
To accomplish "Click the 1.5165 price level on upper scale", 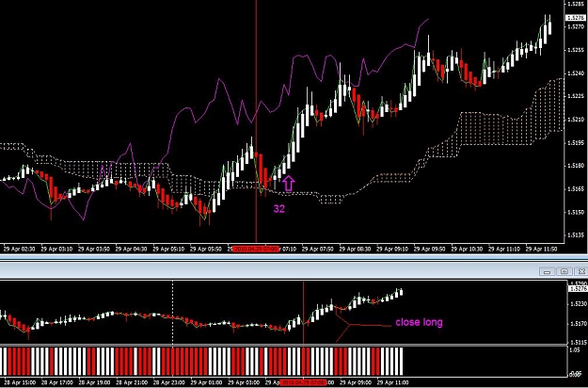I will click(x=574, y=189).
